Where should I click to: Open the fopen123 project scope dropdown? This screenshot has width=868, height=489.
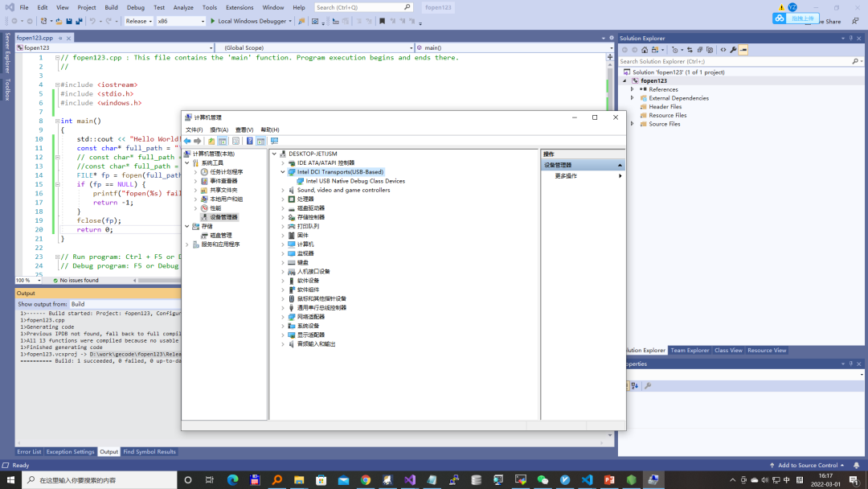coord(115,47)
